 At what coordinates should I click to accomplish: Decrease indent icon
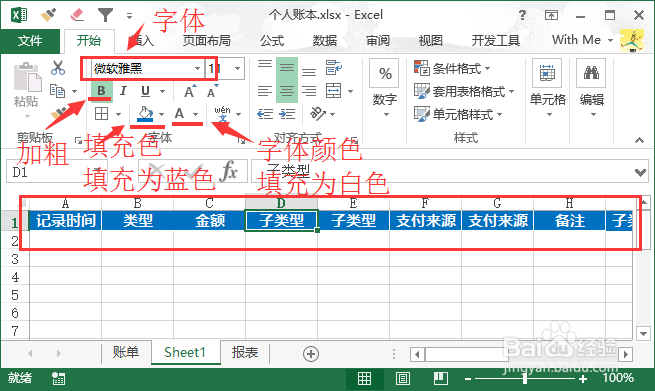pos(265,114)
